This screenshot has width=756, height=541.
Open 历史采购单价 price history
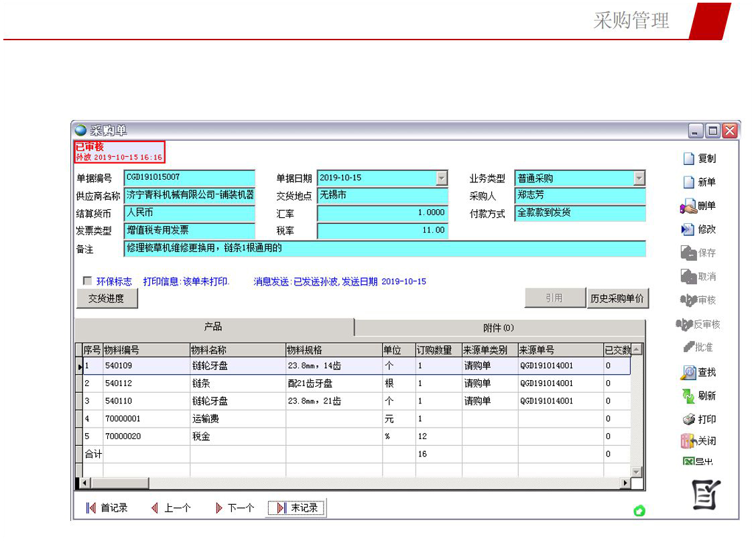617,299
